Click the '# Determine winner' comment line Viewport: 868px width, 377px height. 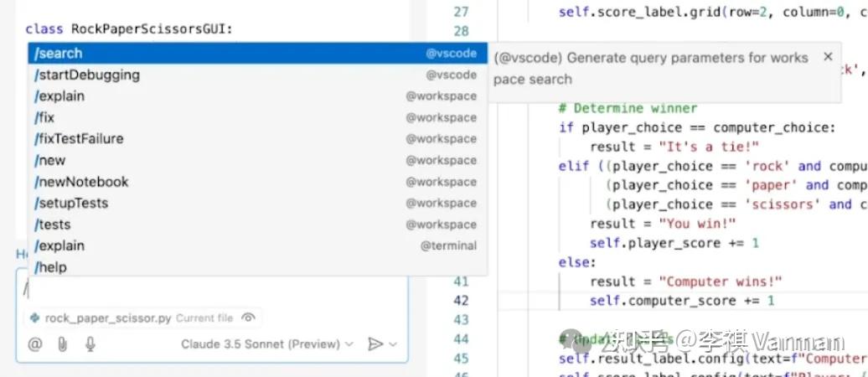628,108
